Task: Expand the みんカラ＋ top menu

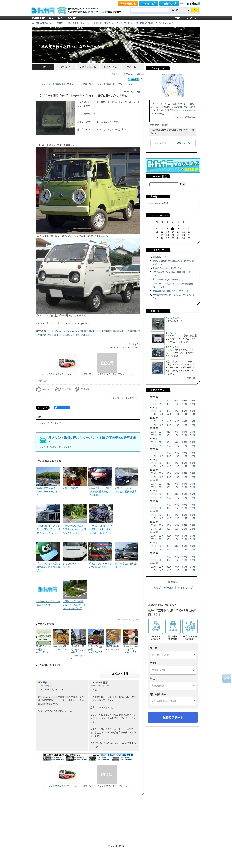Action: coord(191,18)
